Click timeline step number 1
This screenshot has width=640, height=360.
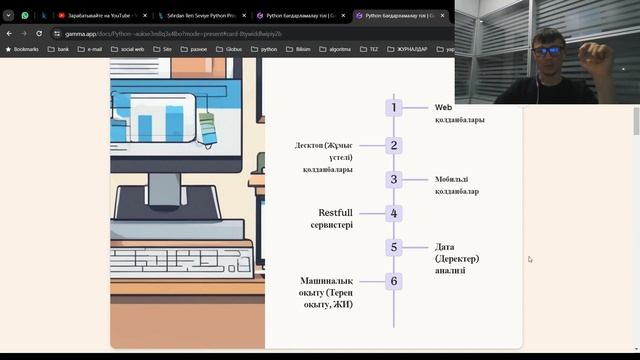click(x=394, y=108)
